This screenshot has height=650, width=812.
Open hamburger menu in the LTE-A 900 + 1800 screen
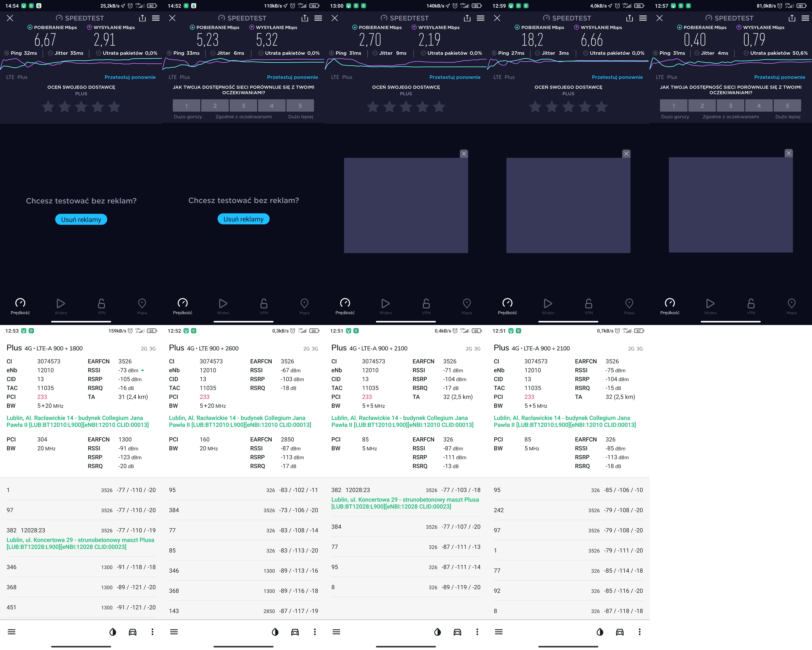(12, 632)
